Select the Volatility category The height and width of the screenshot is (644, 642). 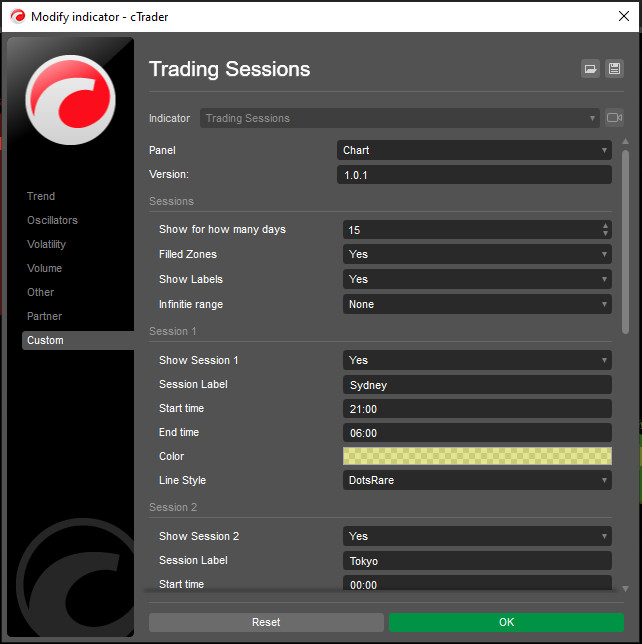(x=46, y=244)
